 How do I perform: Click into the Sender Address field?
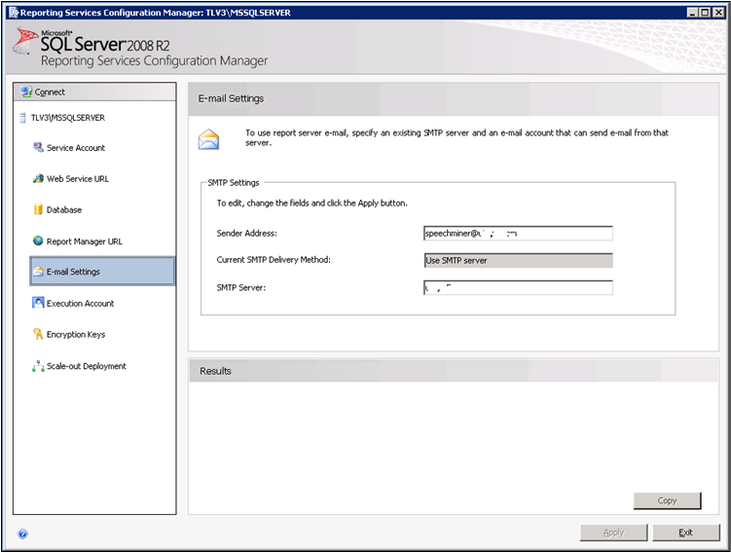pyautogui.click(x=518, y=233)
